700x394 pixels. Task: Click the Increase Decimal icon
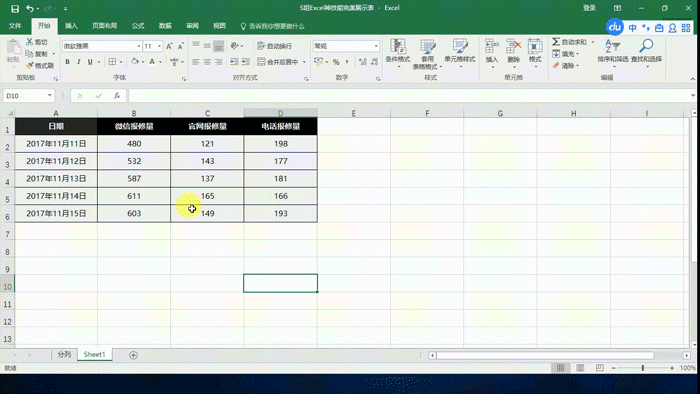click(363, 62)
